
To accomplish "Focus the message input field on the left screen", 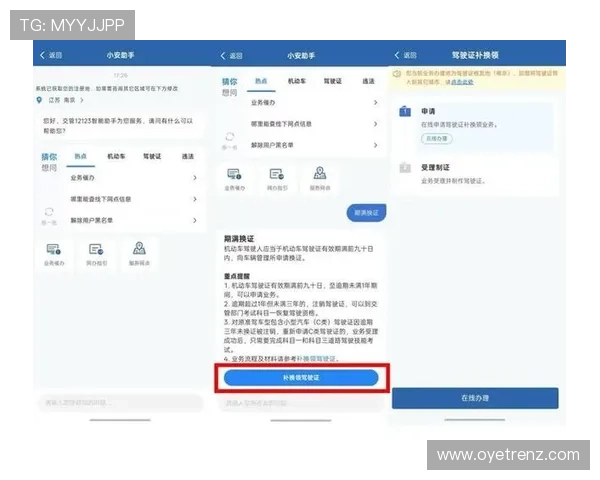I will (x=120, y=403).
